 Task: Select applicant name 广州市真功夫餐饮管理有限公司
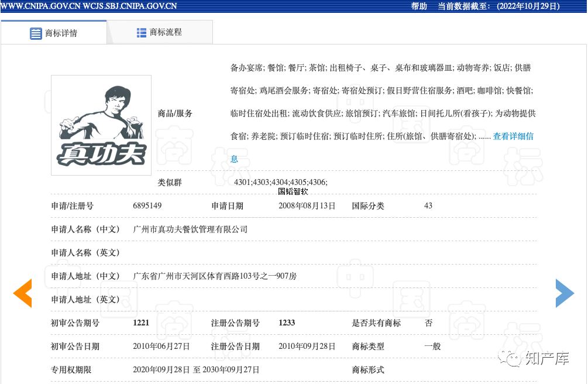(x=190, y=229)
